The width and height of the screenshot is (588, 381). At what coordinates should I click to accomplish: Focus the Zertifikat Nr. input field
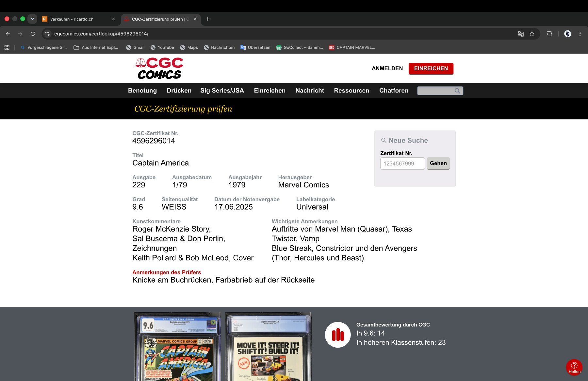pos(402,164)
